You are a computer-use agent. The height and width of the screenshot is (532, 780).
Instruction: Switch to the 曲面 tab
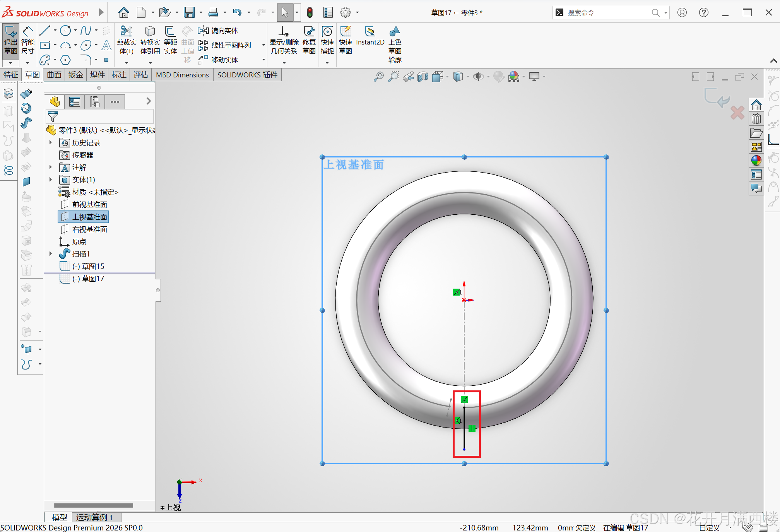coord(54,75)
